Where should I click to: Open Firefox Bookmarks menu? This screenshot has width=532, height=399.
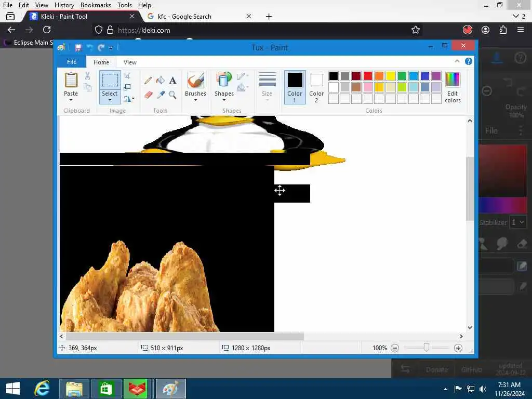96,5
